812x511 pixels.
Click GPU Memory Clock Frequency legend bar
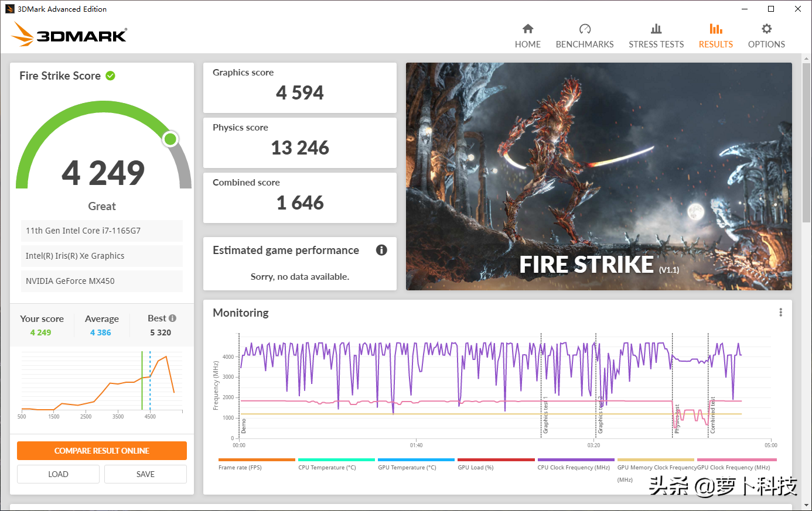[656, 460]
